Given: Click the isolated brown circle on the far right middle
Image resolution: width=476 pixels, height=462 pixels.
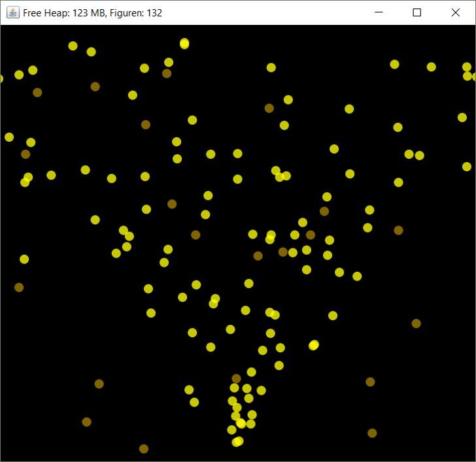Looking at the screenshot, I should click(x=416, y=323).
